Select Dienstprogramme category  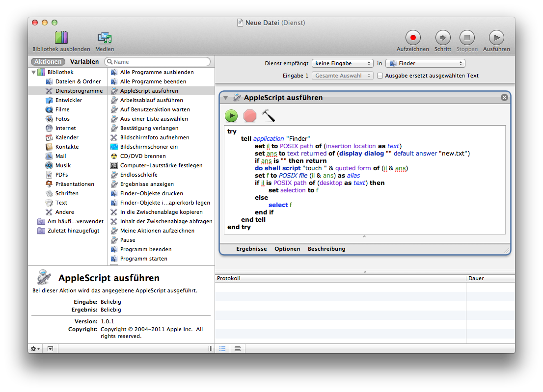[68, 91]
